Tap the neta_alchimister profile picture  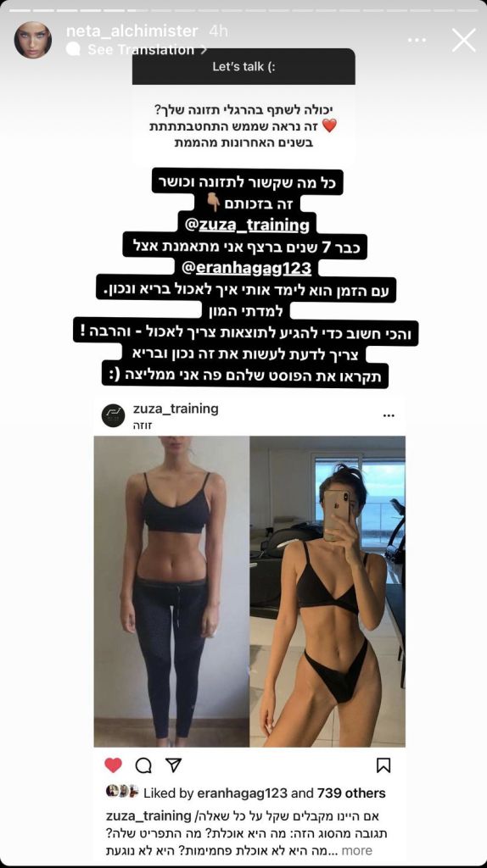pos(33,40)
